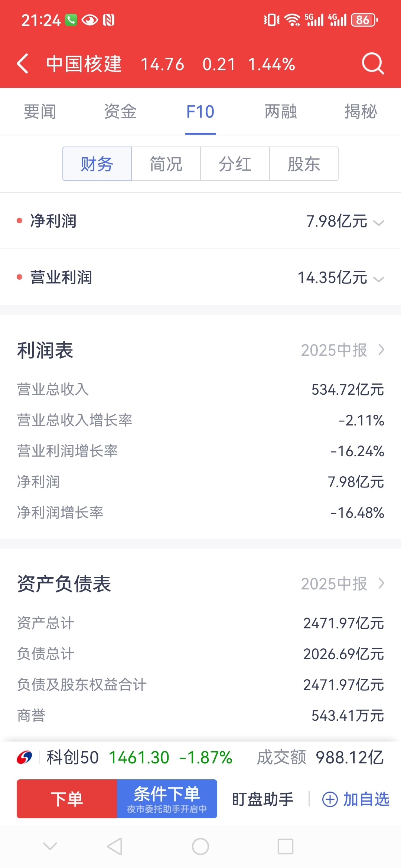Open 利润表 2025中报 period chevron

[381, 350]
